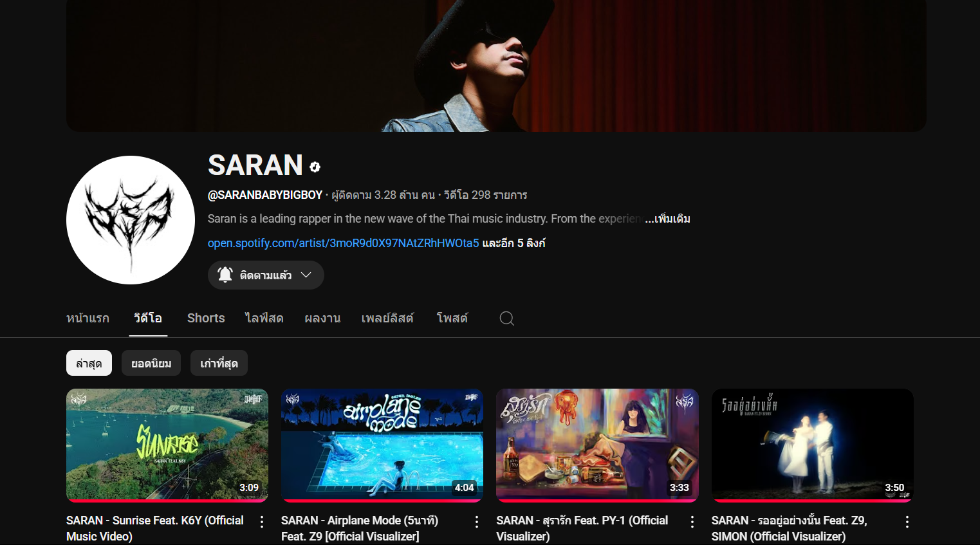Open more options for Airplane Mode video

click(477, 522)
